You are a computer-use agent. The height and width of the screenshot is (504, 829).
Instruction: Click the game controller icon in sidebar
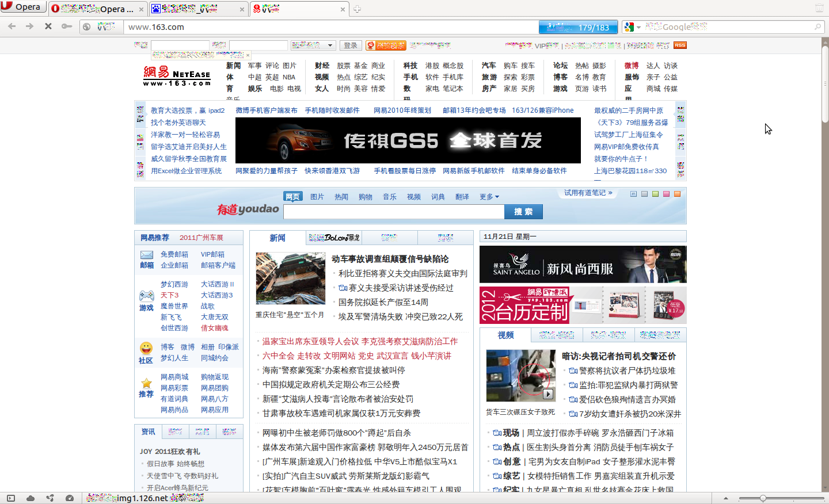(147, 296)
